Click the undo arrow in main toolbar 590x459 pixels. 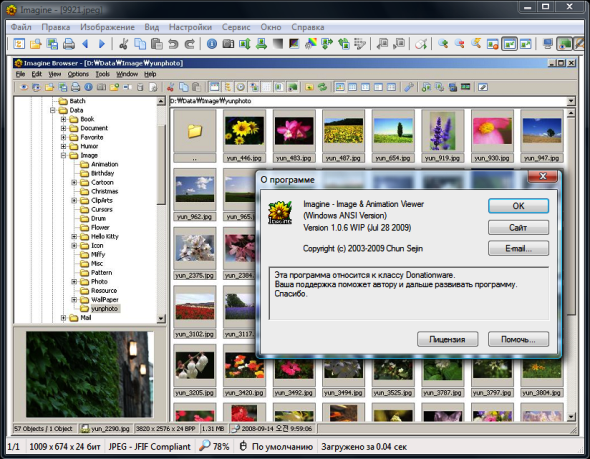(x=173, y=44)
